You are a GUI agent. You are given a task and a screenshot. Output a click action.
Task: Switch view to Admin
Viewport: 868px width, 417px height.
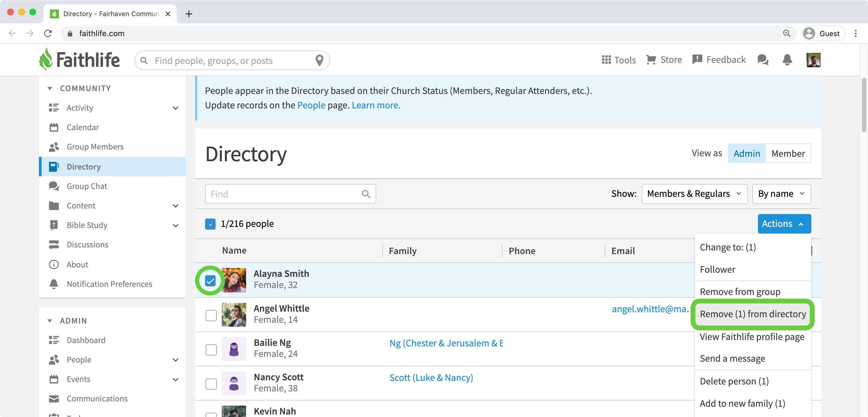tap(747, 153)
